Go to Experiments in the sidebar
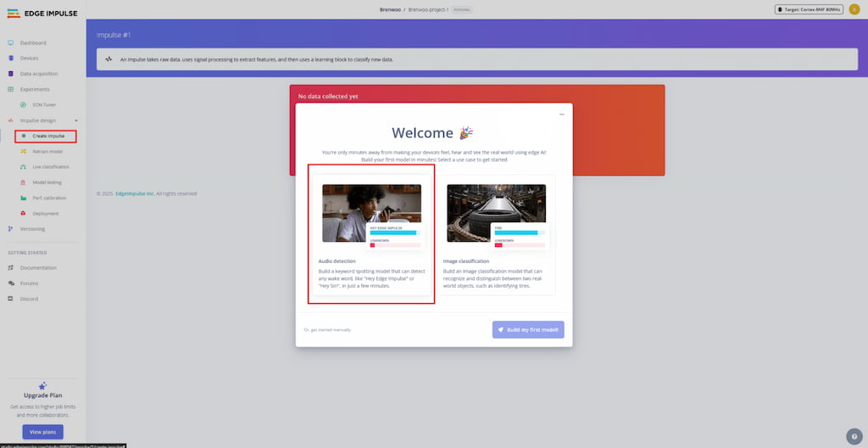This screenshot has height=448, width=868. (x=35, y=89)
